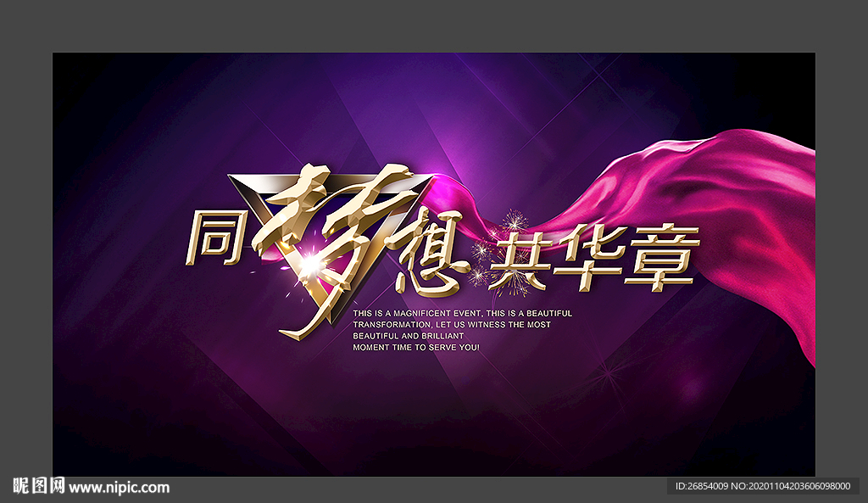The image size is (868, 503).
Task: Click the faint star sparkle below the ribbon
Action: (x=606, y=372)
